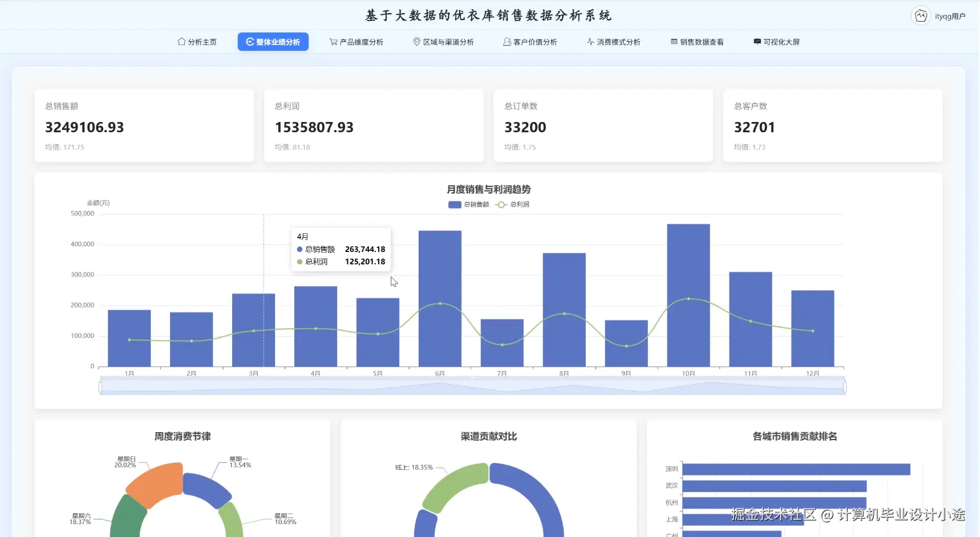
Task: Click the 6月 profit line point
Action: (x=440, y=303)
